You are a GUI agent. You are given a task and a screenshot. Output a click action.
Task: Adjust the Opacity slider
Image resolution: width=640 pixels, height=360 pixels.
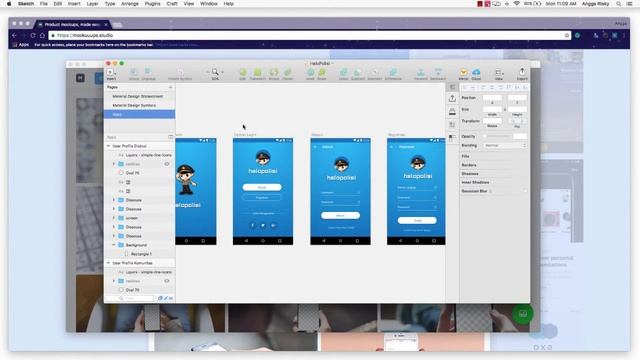(x=497, y=136)
